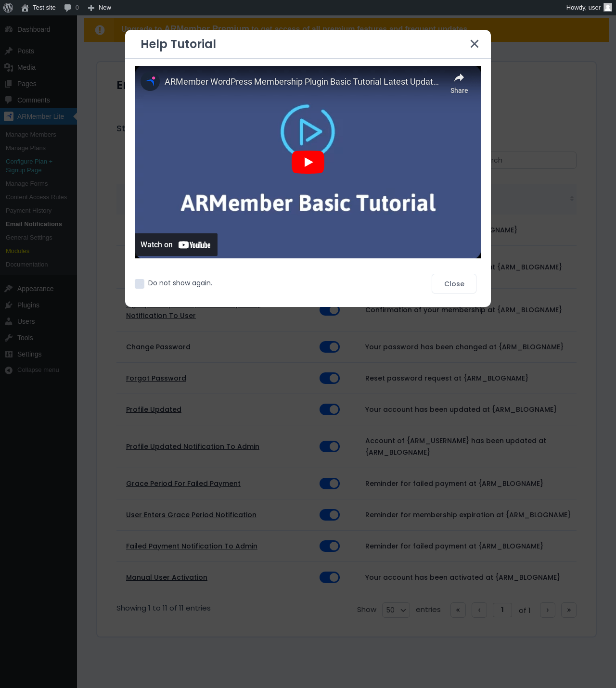Click the Settings icon in sidebar

(x=9, y=354)
